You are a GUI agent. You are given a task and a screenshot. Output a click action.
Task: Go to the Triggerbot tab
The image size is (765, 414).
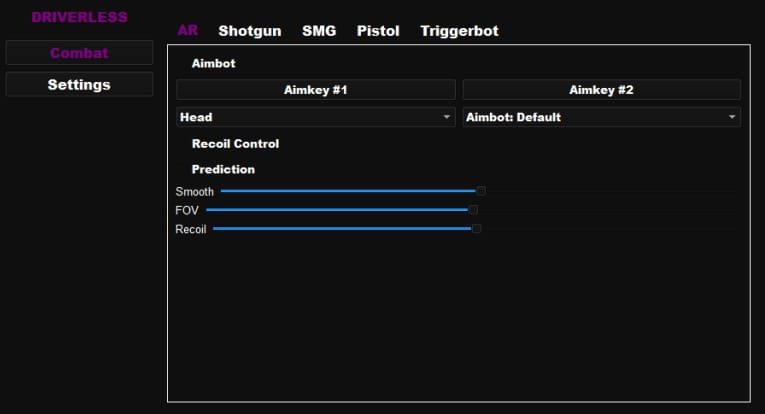point(459,31)
